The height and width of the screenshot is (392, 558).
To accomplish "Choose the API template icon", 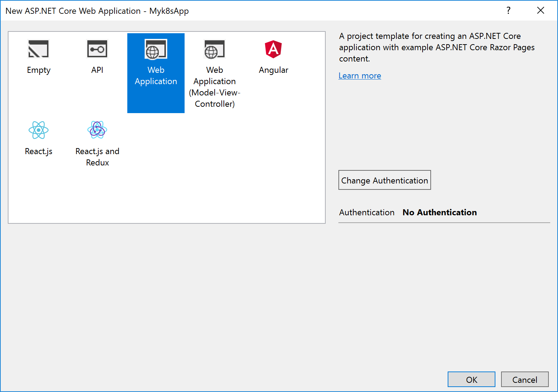I will tap(97, 49).
